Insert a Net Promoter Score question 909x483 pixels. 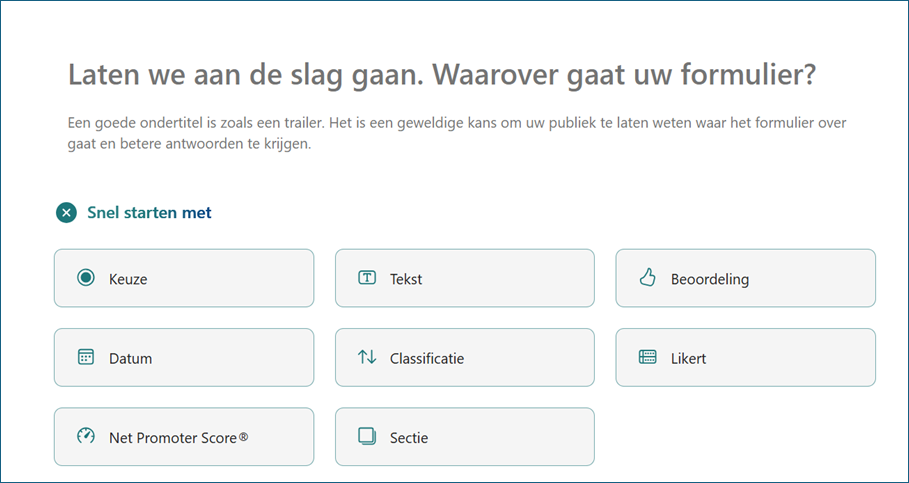click(x=184, y=437)
